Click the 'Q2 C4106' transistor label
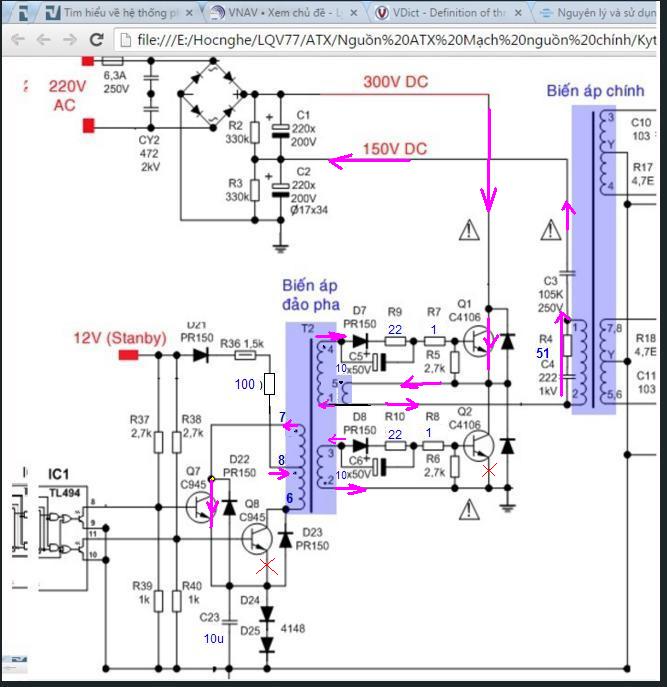The height and width of the screenshot is (687, 667). click(x=465, y=418)
